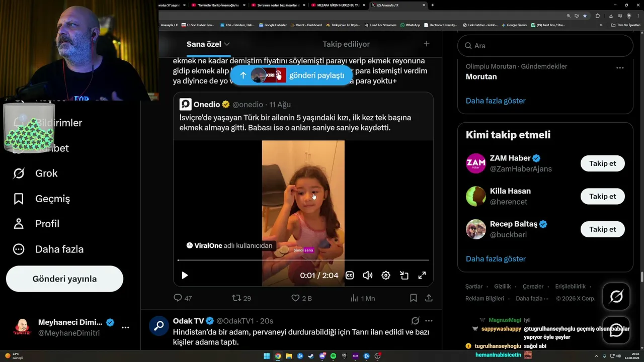
Task: Follow Killa Hasan
Action: pyautogui.click(x=603, y=197)
